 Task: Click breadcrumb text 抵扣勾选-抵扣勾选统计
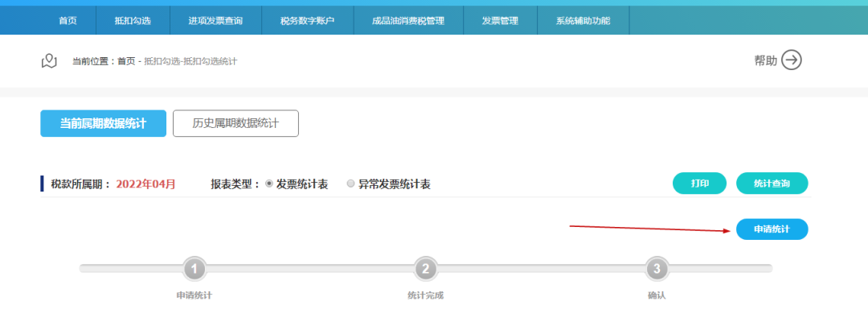pos(190,61)
